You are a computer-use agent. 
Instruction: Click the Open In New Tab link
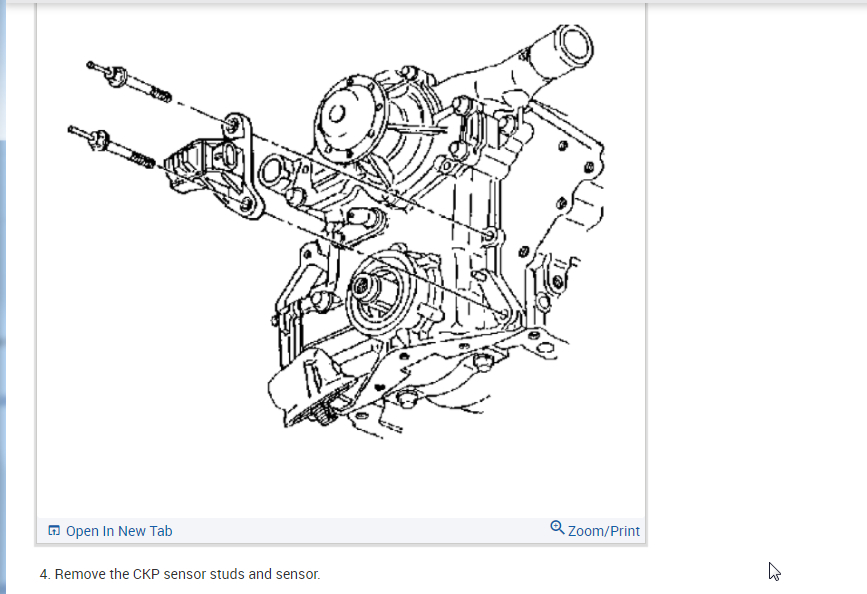[x=111, y=531]
